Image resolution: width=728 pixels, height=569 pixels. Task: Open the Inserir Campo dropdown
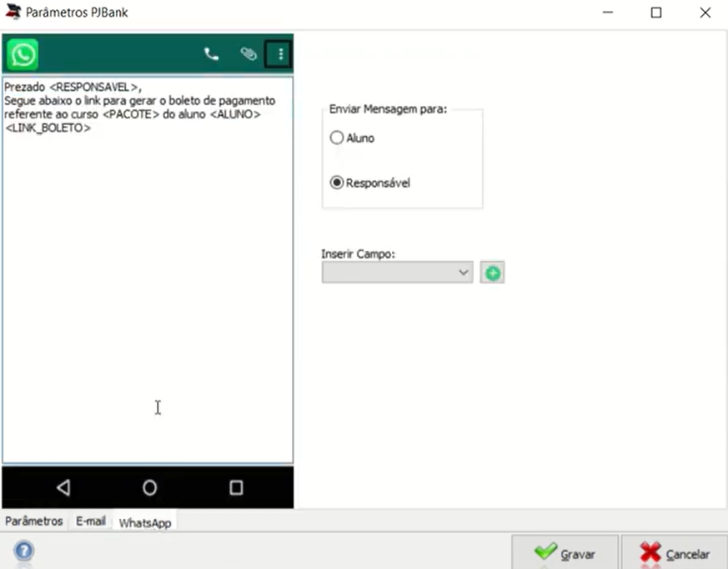tap(398, 272)
